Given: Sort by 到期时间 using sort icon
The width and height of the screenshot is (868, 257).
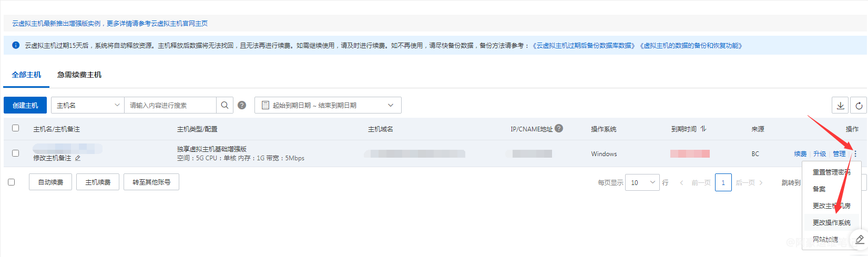Looking at the screenshot, I should pyautogui.click(x=703, y=129).
